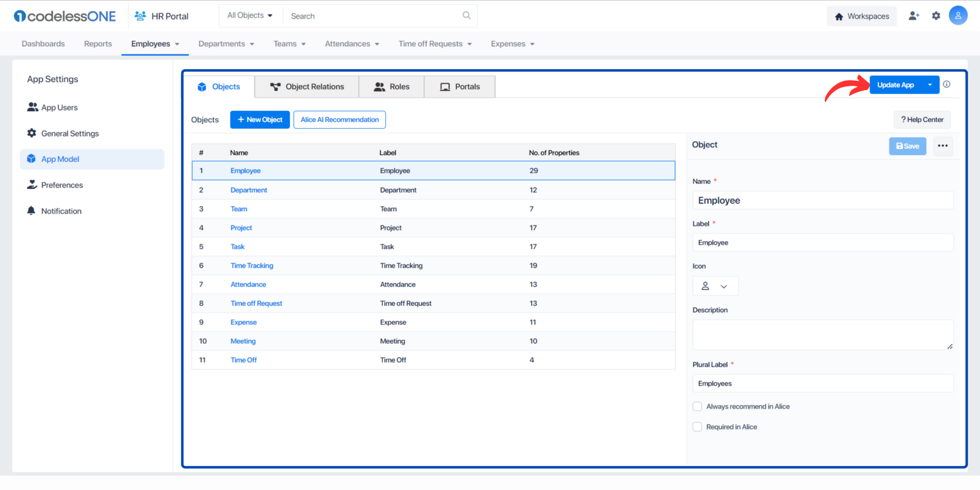Click the 'Task' label cell
The height and width of the screenshot is (490, 980).
click(x=387, y=247)
